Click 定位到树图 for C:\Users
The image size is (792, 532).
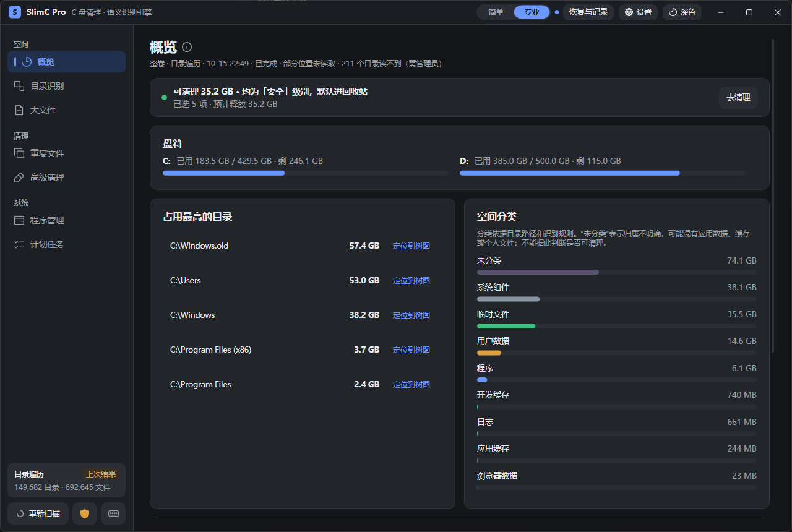(411, 281)
